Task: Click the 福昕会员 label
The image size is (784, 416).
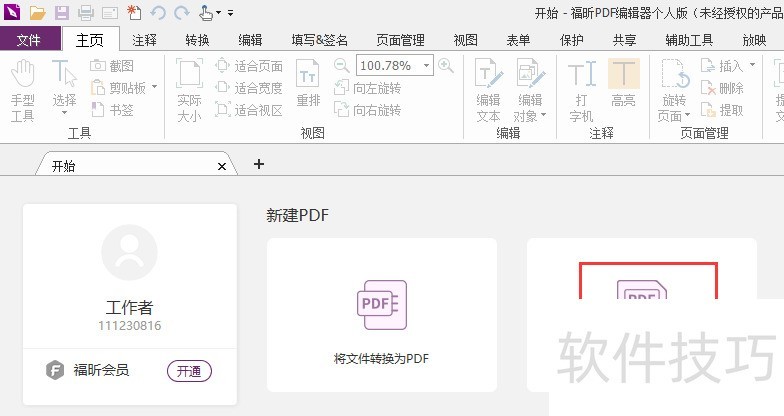Action: 101,370
